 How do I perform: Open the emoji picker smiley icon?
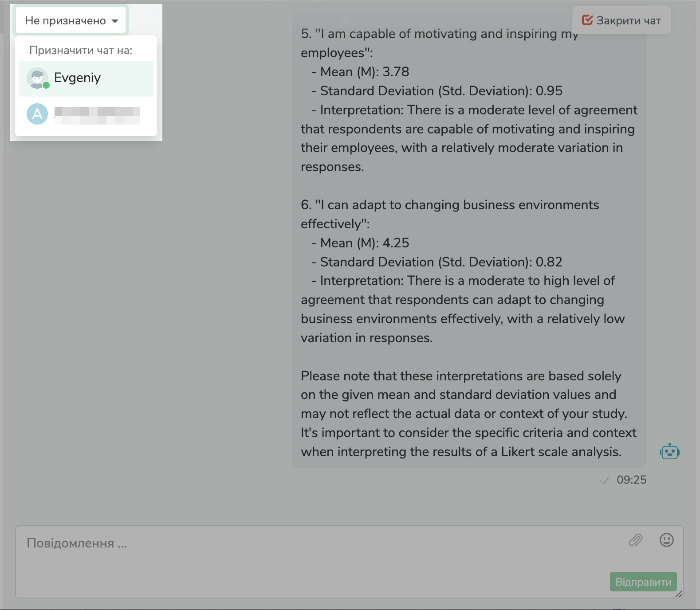(666, 540)
